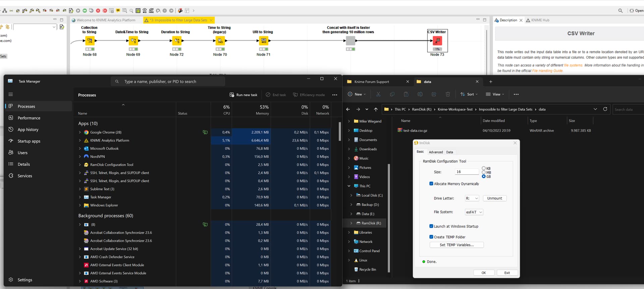This screenshot has height=289, width=644.
Task: Open Services page in Task Manager
Action: tap(38, 176)
